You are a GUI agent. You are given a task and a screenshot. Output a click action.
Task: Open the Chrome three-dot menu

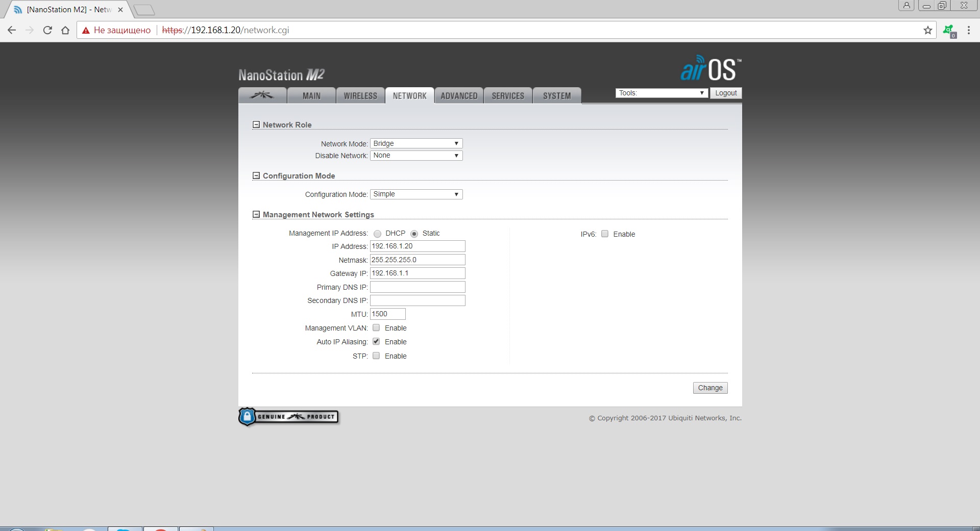tap(968, 30)
